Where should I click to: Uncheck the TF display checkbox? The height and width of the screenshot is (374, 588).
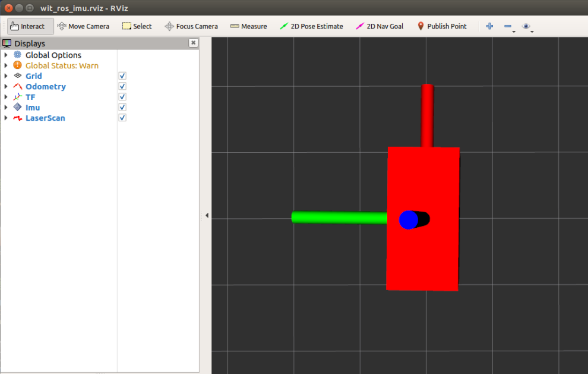pyautogui.click(x=122, y=97)
